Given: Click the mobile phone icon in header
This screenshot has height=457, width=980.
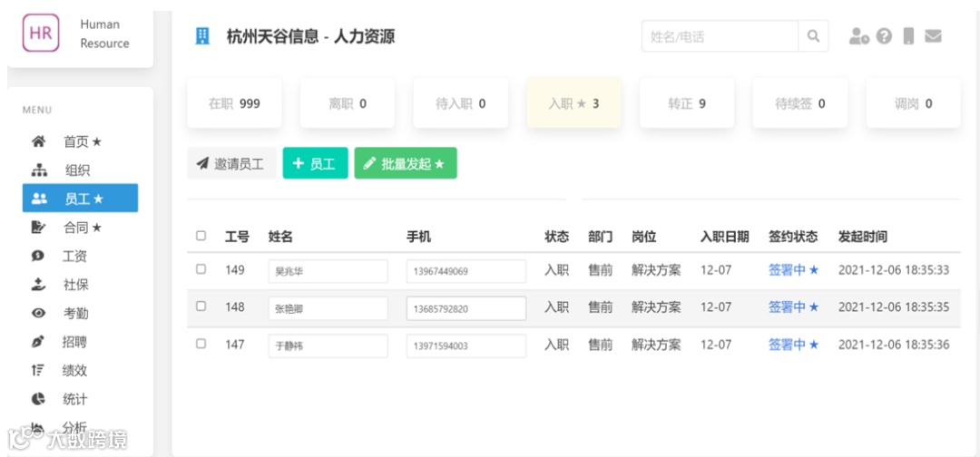Looking at the screenshot, I should click(x=908, y=36).
